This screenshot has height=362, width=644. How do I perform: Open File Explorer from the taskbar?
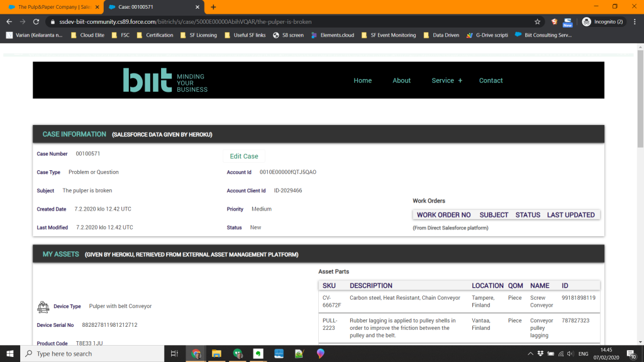point(216,353)
